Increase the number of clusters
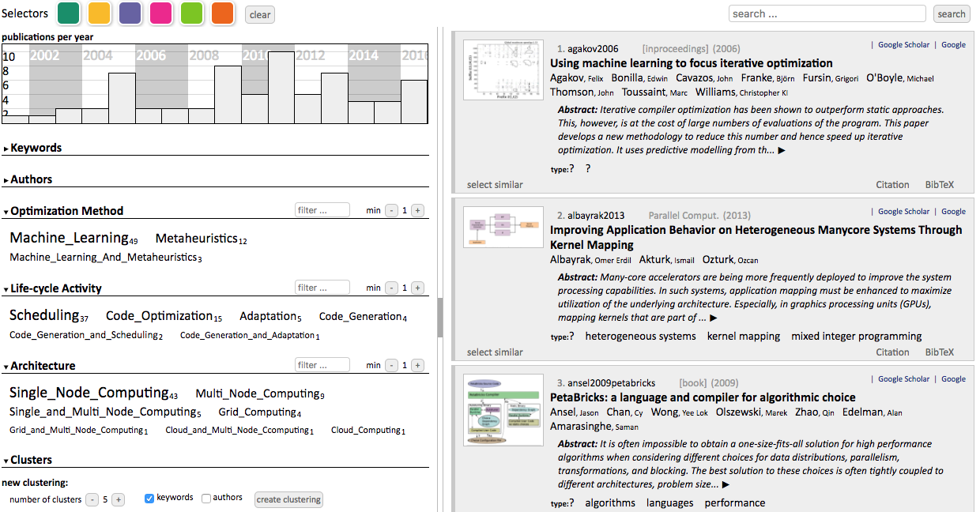The height and width of the screenshot is (512, 980). coord(118,499)
